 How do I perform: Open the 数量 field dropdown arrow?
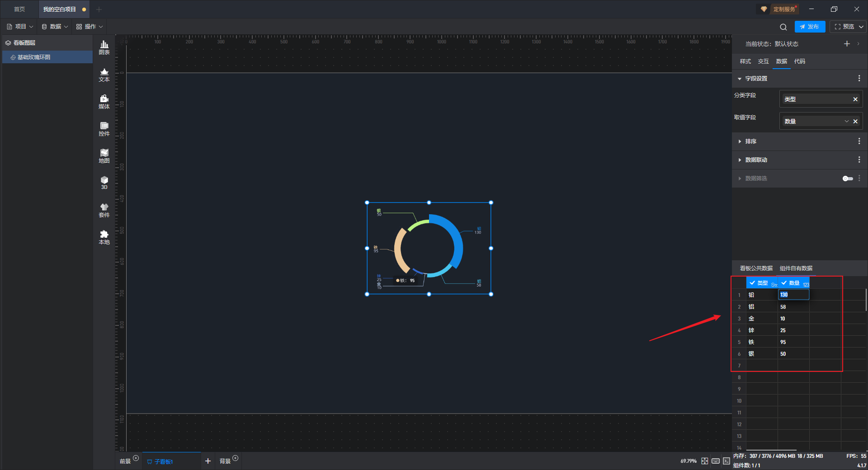point(846,122)
